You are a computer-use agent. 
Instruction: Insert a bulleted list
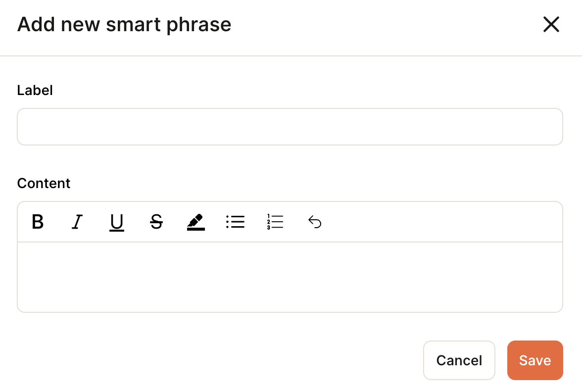tap(236, 222)
